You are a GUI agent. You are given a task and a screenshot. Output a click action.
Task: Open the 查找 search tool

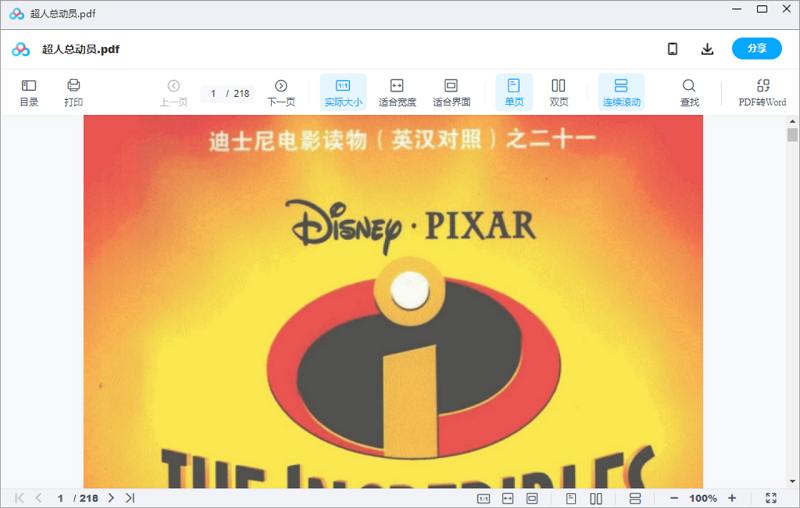click(689, 92)
